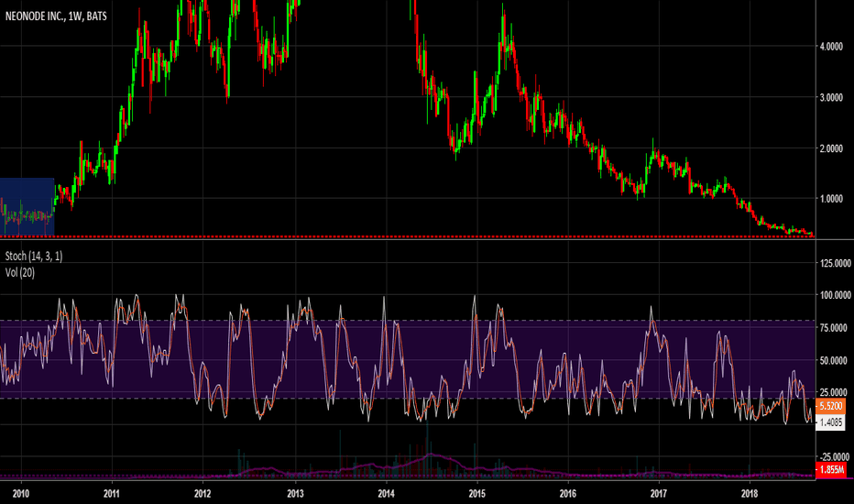The width and height of the screenshot is (854, 504).
Task: Click the orange 5.5200 stochastic value tag
Action: tap(830, 406)
